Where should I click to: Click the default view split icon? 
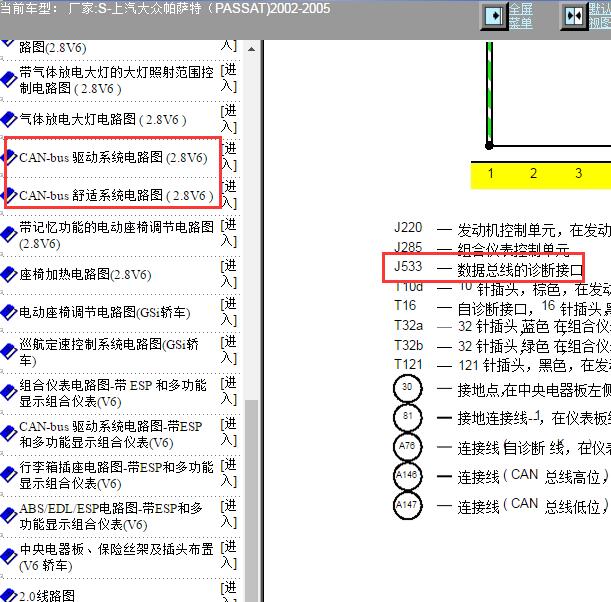pyautogui.click(x=574, y=16)
